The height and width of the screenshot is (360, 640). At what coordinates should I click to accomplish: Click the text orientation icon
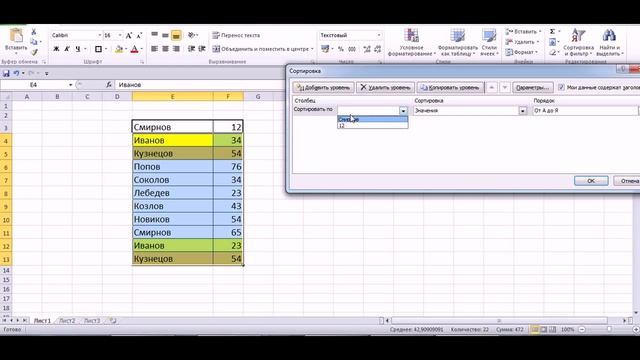(192, 36)
